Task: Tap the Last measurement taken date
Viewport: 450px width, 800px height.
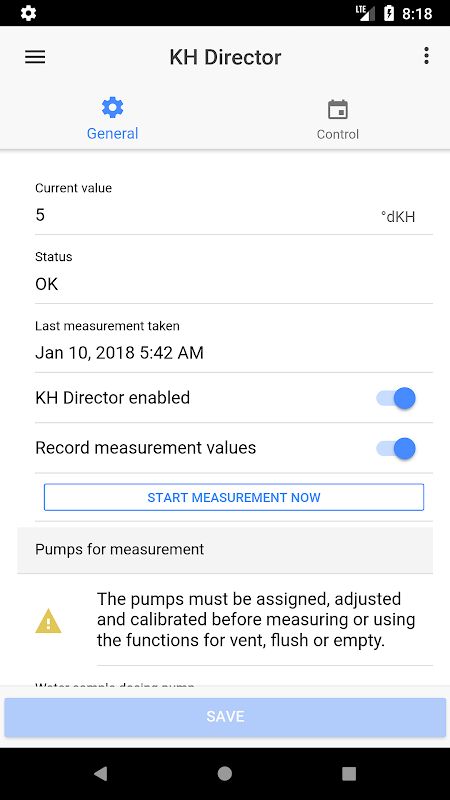Action: tap(119, 353)
